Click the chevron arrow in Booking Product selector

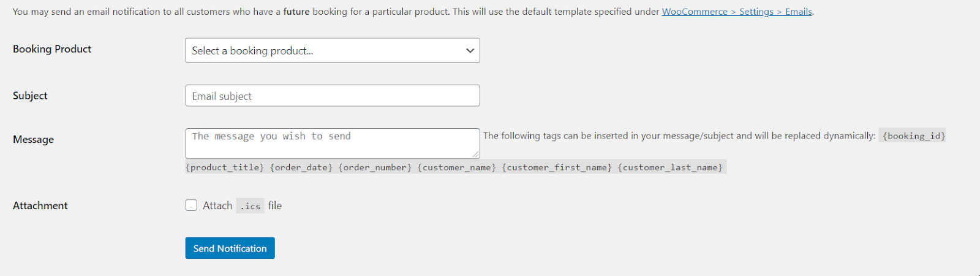point(470,50)
